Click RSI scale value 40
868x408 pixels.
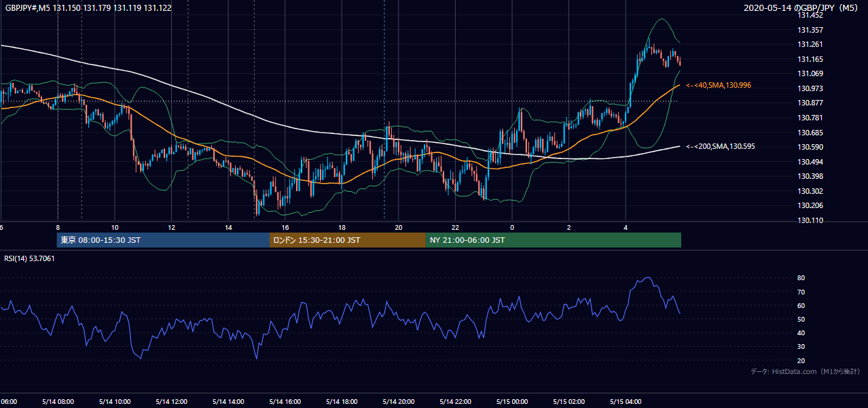pos(801,333)
